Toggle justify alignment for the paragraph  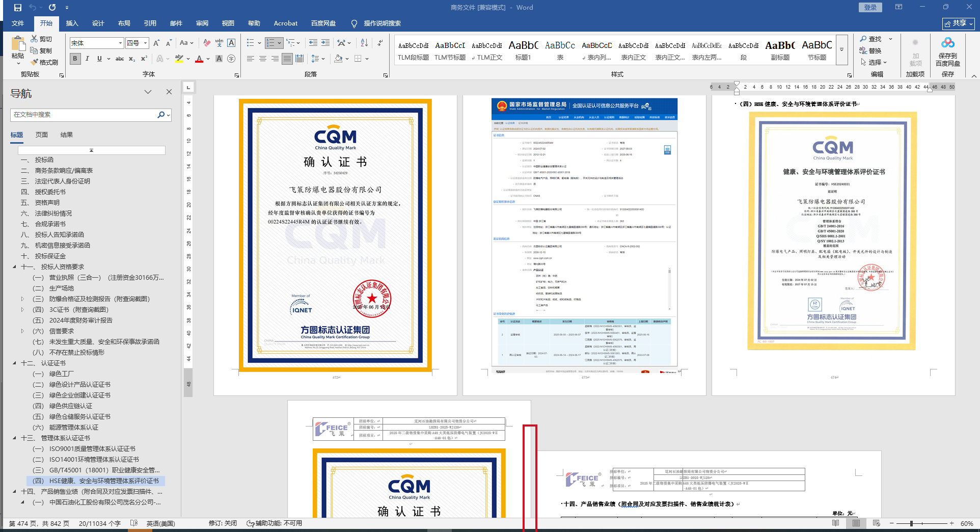287,59
